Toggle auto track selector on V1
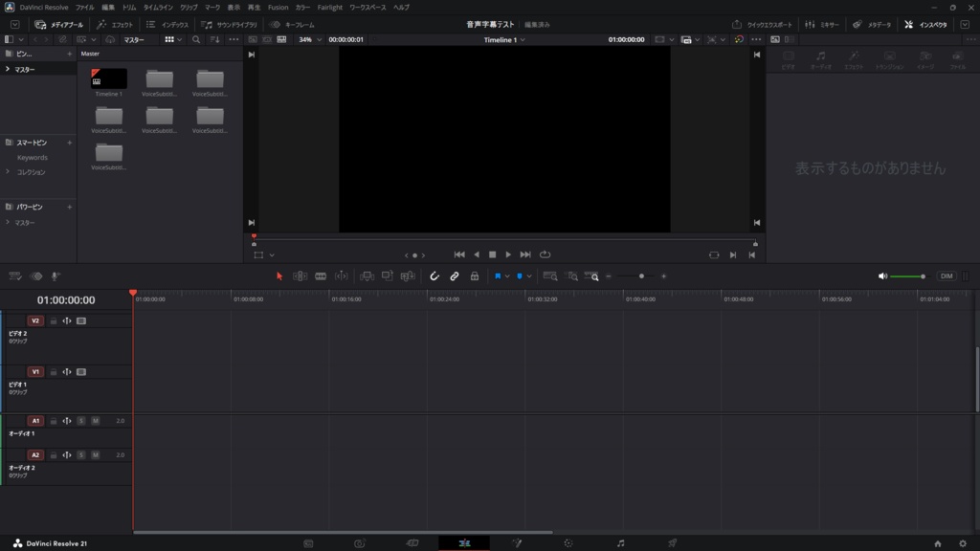 67,372
